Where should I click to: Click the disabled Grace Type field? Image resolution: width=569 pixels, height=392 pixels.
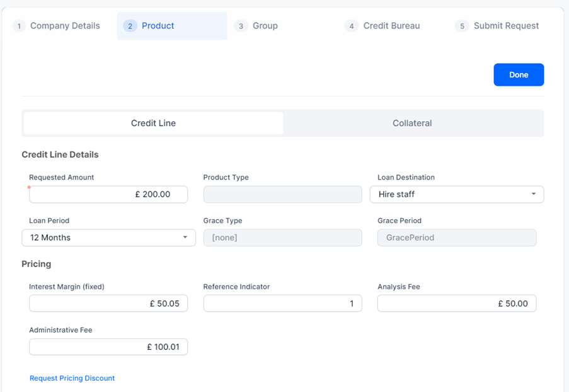[282, 238]
